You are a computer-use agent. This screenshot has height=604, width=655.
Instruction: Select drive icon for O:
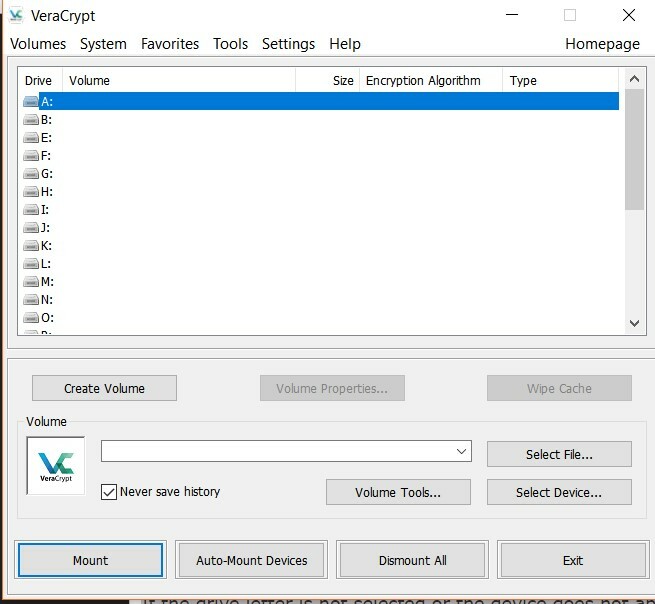pyautogui.click(x=31, y=318)
